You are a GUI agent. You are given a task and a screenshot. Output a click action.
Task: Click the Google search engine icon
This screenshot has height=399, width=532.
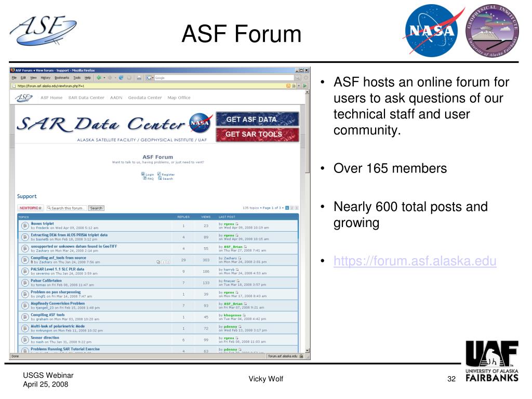pyautogui.click(x=149, y=78)
